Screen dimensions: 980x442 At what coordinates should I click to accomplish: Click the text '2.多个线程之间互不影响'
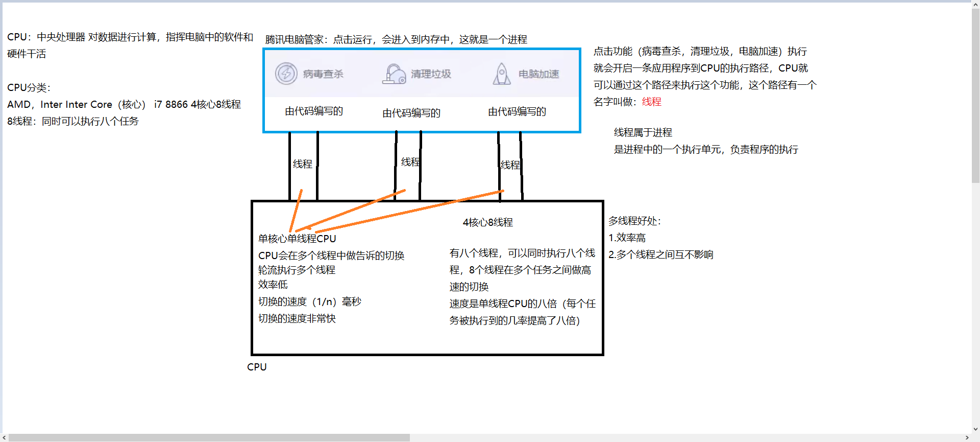[x=661, y=254]
